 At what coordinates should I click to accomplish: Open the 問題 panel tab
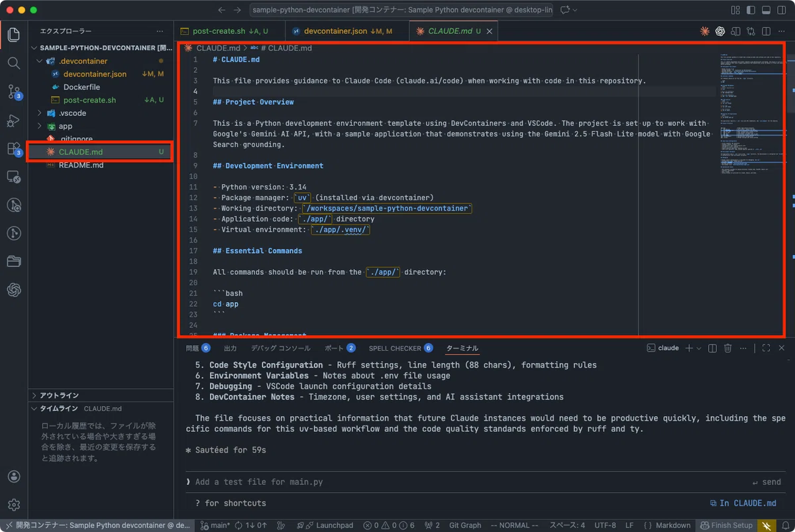[197, 348]
